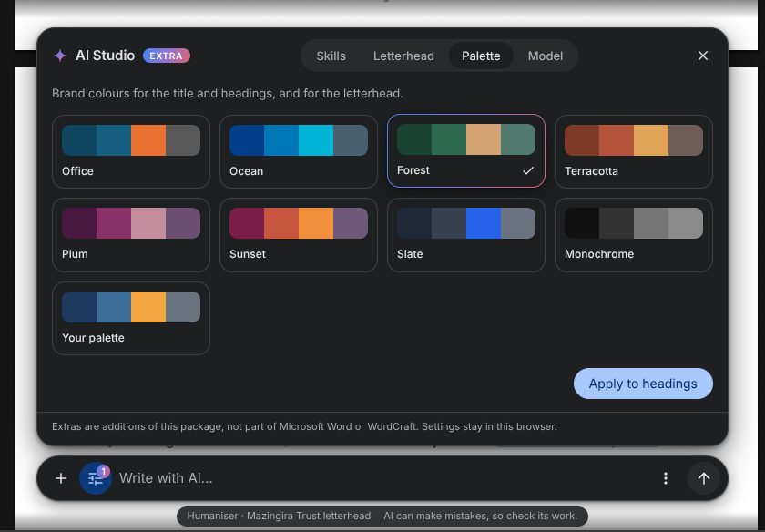Click the mustard swatch in Terracotta palette
Screen dimensions: 765x532
point(651,140)
